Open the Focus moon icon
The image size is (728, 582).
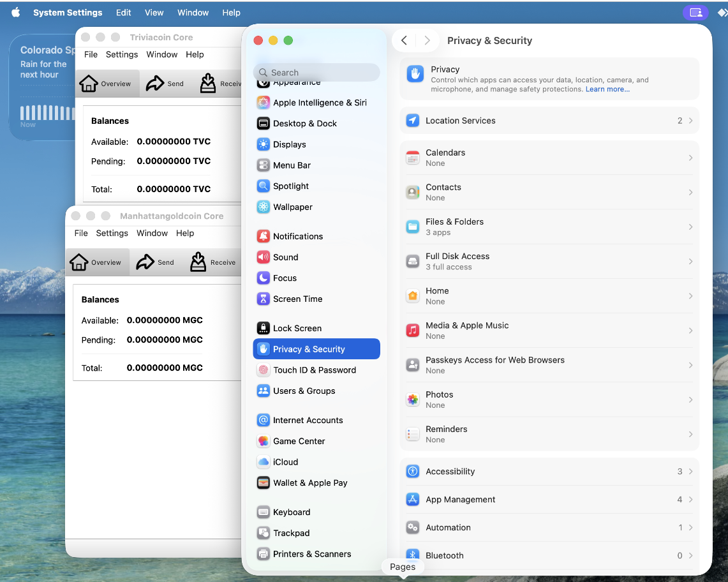[264, 278]
